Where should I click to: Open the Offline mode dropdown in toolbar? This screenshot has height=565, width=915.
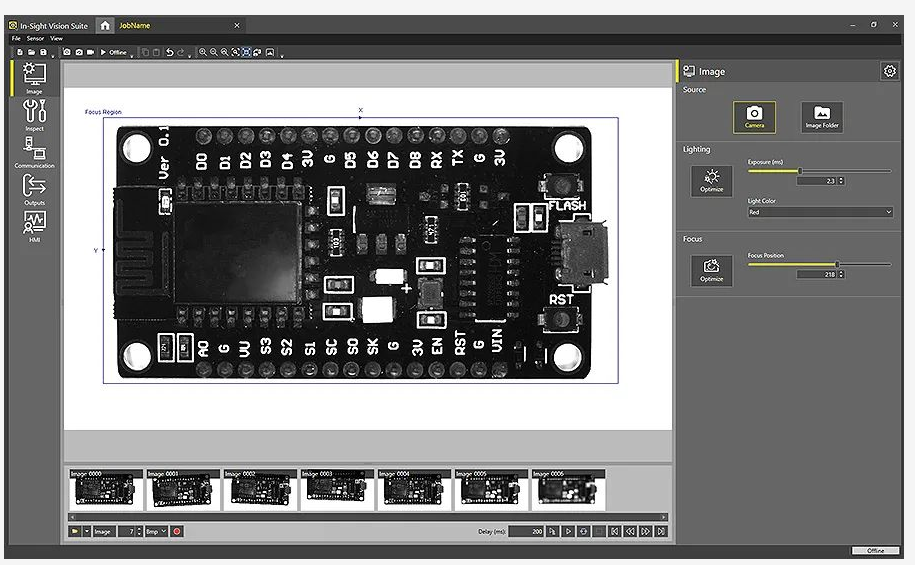point(116,52)
